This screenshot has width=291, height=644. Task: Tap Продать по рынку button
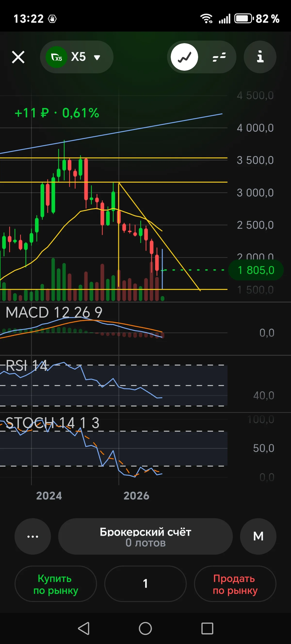pyautogui.click(x=235, y=584)
